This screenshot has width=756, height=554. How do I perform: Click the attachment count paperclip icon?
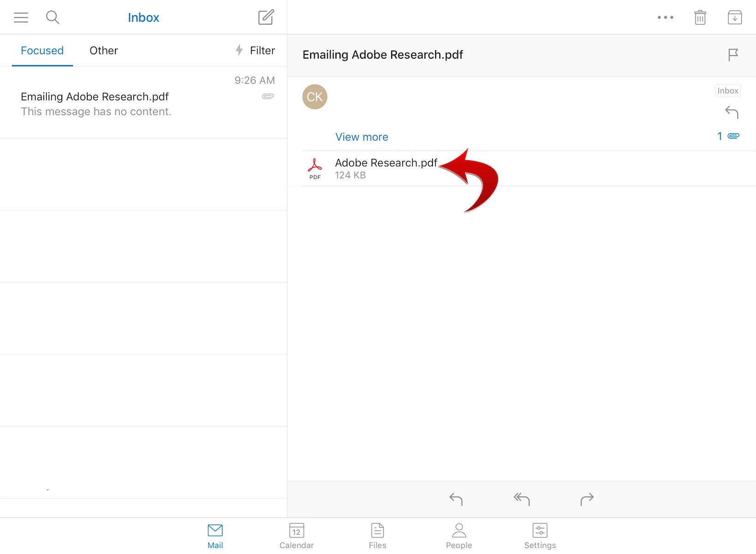pos(733,136)
